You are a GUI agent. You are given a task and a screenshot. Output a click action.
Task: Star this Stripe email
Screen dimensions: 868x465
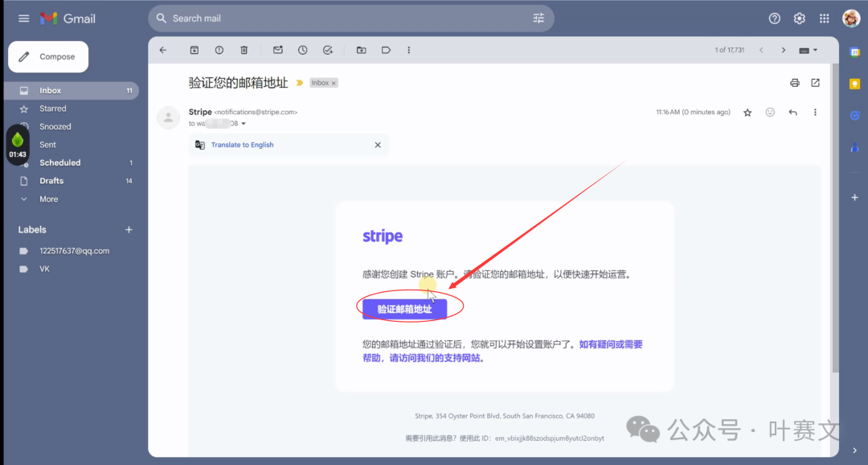pos(747,113)
